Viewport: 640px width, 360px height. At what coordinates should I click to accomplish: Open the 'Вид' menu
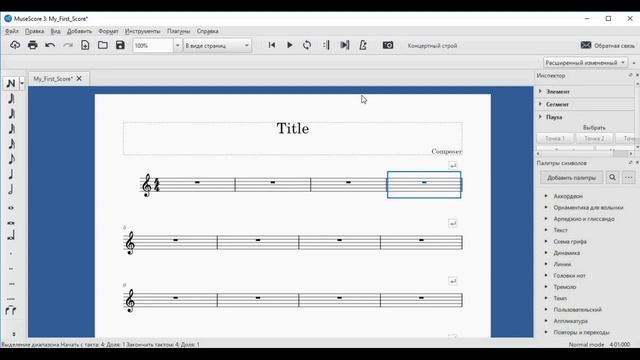click(x=56, y=31)
